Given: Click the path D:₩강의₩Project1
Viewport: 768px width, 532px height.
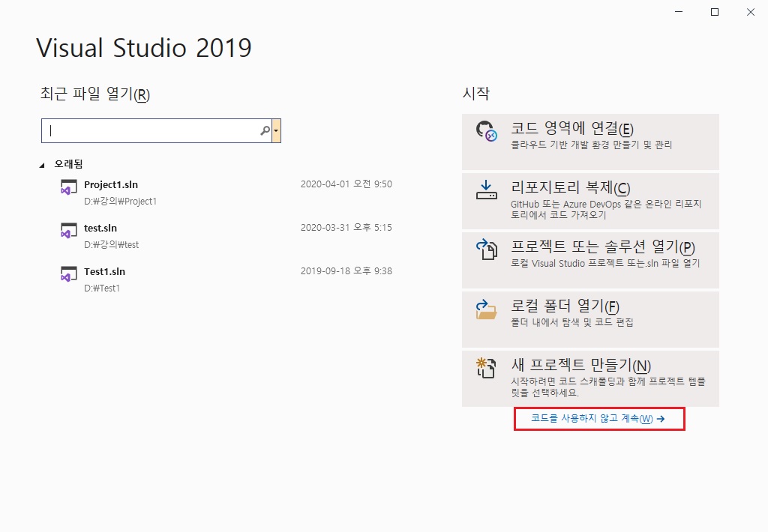Looking at the screenshot, I should 120,201.
